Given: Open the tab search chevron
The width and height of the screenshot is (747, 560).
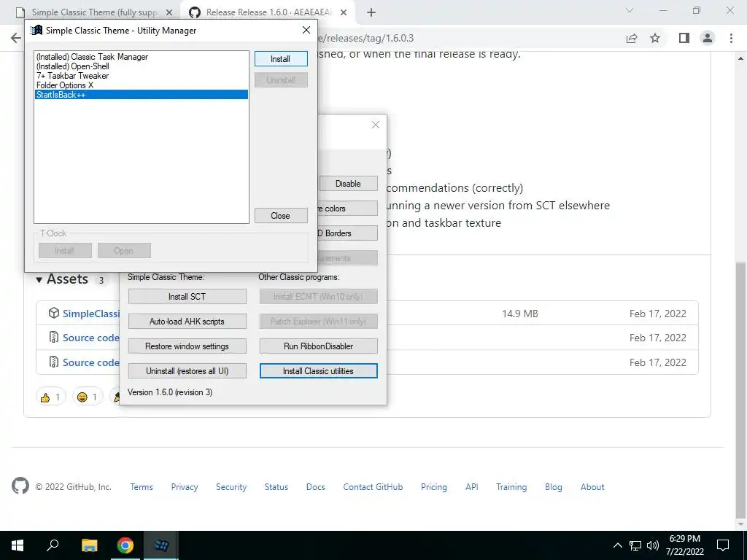Looking at the screenshot, I should (630, 10).
